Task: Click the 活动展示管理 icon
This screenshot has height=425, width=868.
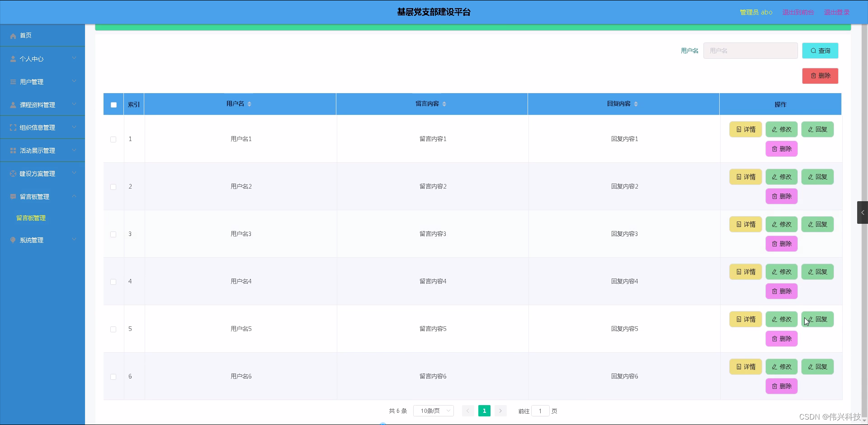Action: pyautogui.click(x=13, y=150)
